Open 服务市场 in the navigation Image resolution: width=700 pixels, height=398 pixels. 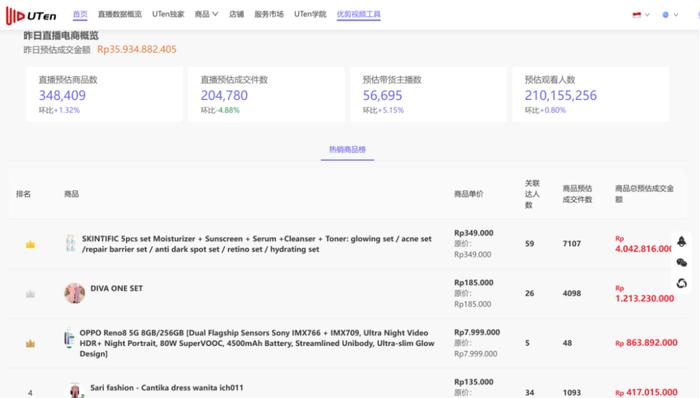(269, 14)
